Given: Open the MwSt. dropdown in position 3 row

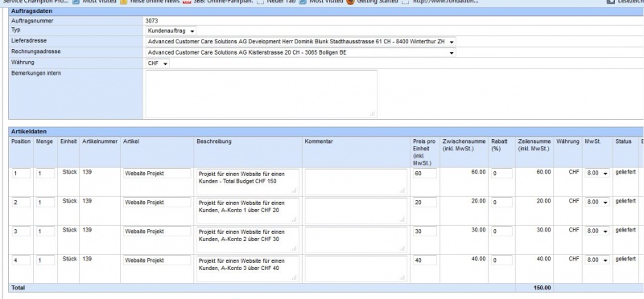Looking at the screenshot, I should 597,231.
